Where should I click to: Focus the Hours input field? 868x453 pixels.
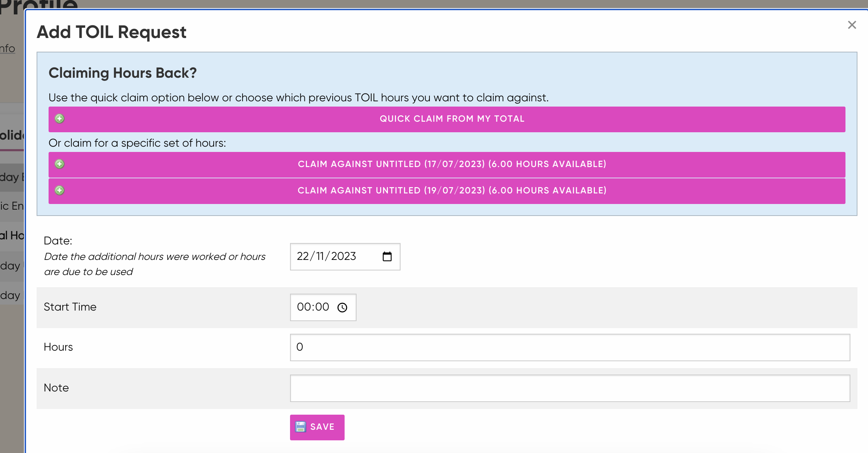point(570,347)
